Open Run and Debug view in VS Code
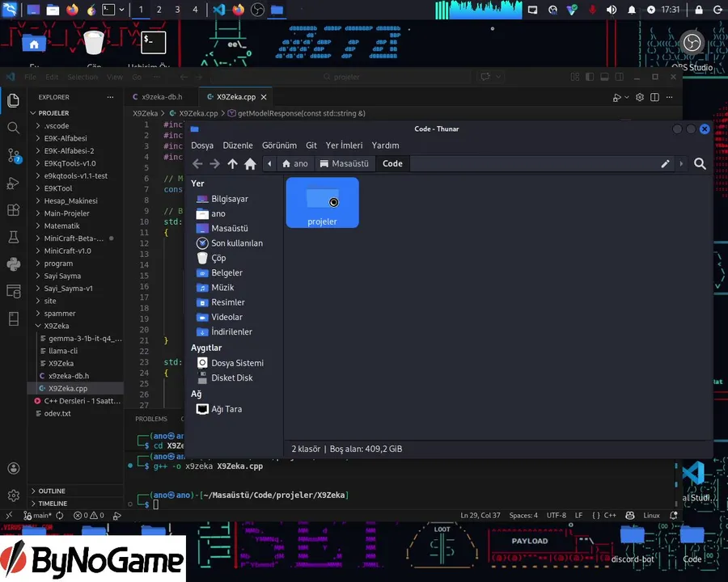The image size is (728, 582). (14, 183)
